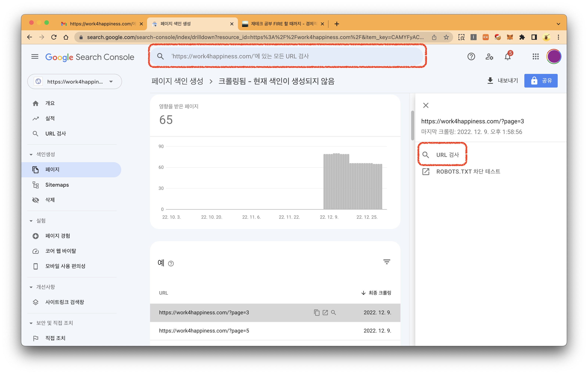Open ?page=3 URL in new tab
This screenshot has width=588, height=374.
325,312
